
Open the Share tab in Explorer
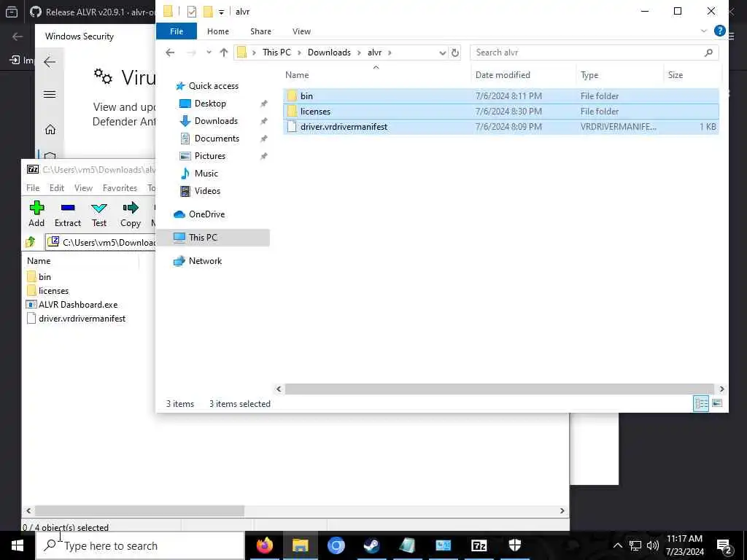[x=260, y=31]
